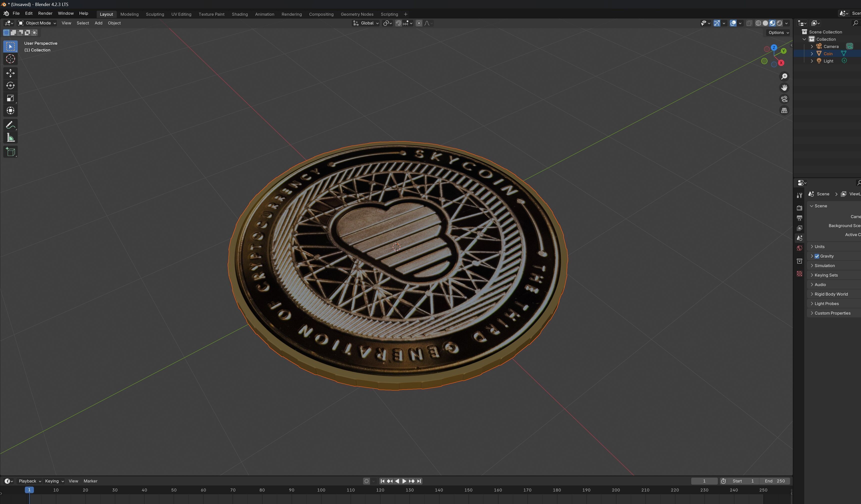Click the Z axis on navigation gizmo
Screen dimensions: 861x504
point(774,47)
